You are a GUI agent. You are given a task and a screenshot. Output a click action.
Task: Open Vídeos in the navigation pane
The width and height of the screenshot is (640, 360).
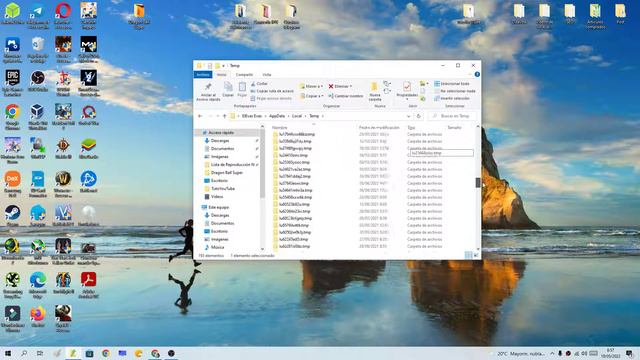(x=217, y=197)
